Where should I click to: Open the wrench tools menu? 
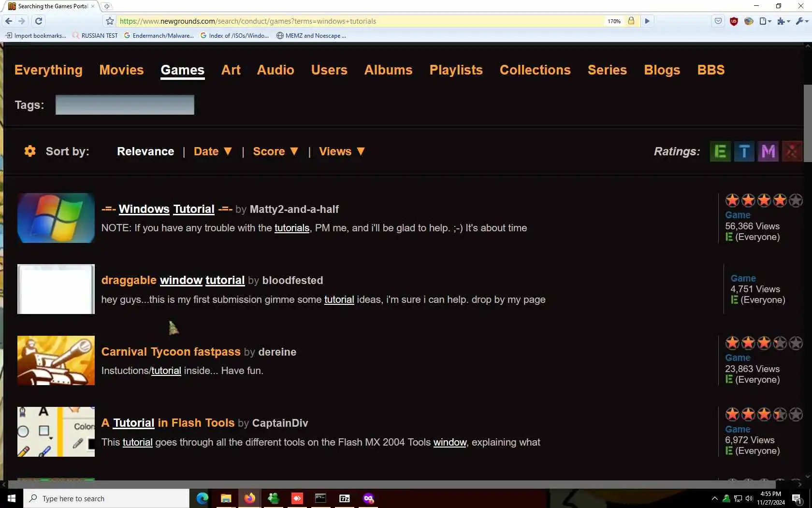pos(802,21)
